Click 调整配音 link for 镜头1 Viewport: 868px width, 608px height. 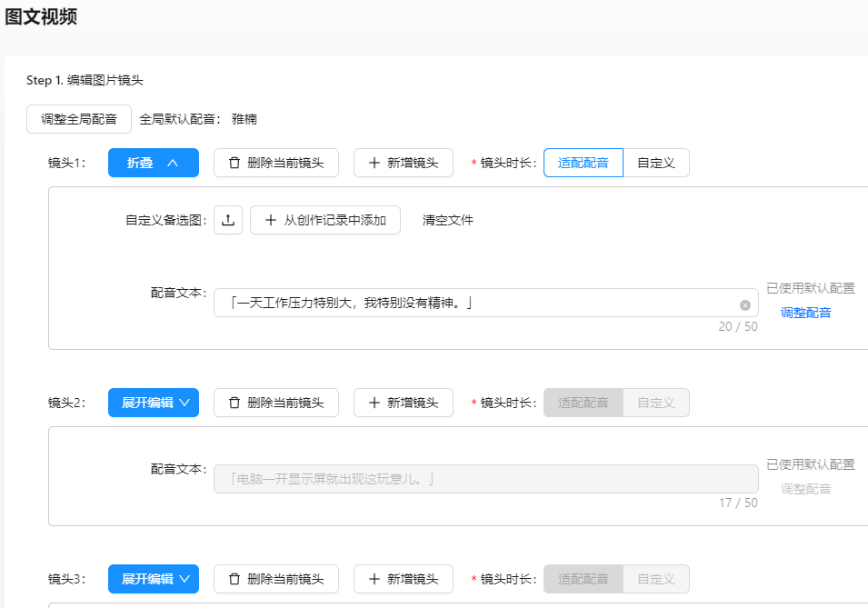pos(805,313)
